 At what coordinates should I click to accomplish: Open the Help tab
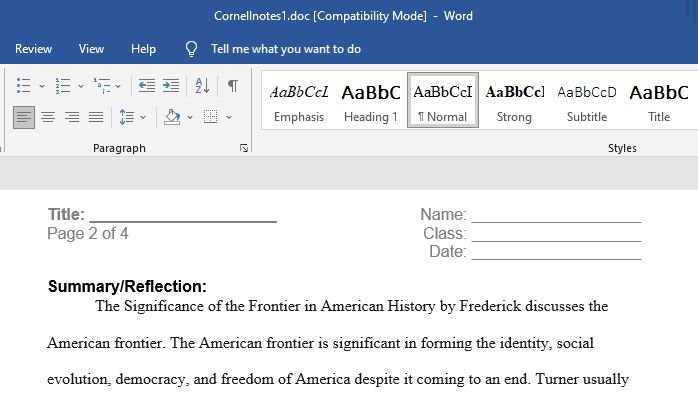click(143, 49)
